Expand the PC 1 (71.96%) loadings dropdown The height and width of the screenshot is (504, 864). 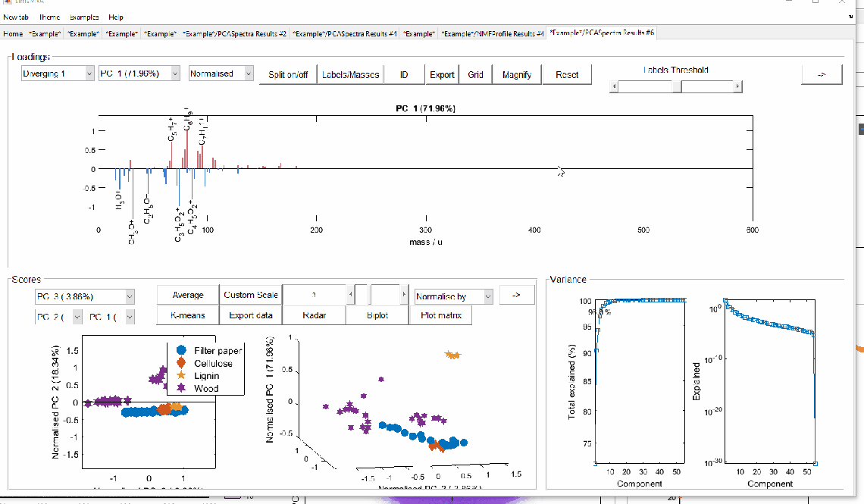coord(140,74)
